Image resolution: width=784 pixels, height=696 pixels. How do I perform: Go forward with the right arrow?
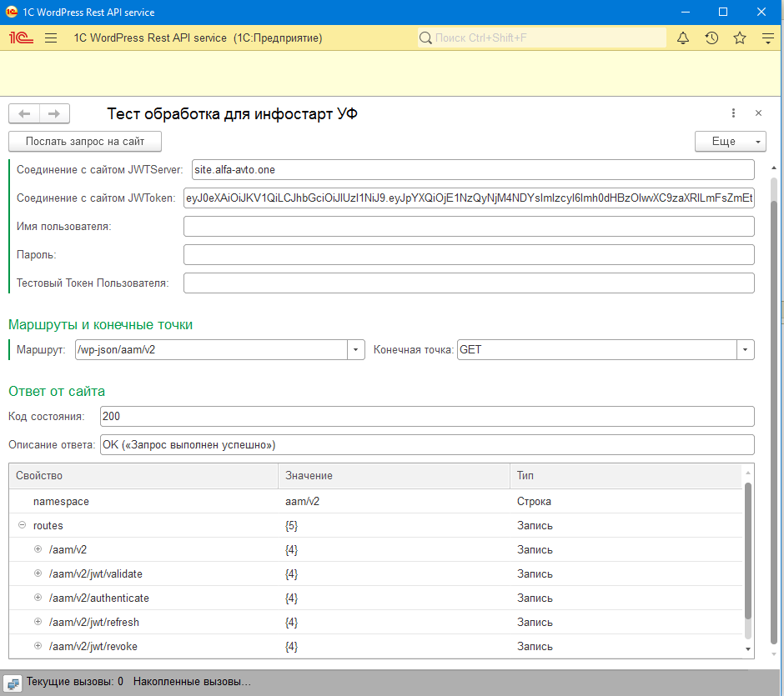54,114
